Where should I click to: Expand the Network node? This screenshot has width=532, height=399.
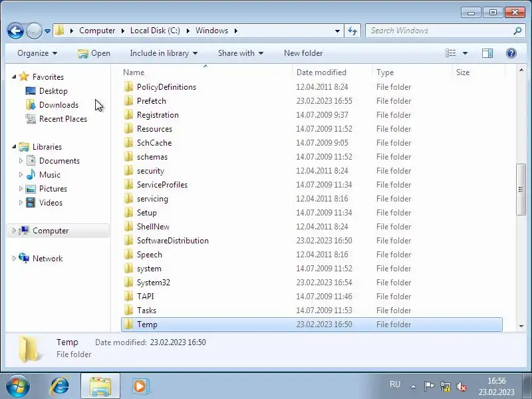pyautogui.click(x=14, y=258)
